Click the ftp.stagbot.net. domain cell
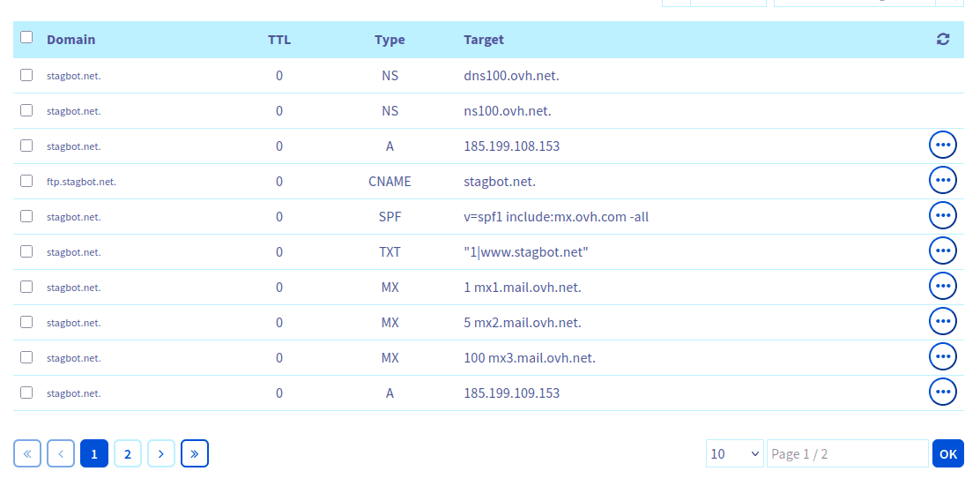 [81, 182]
